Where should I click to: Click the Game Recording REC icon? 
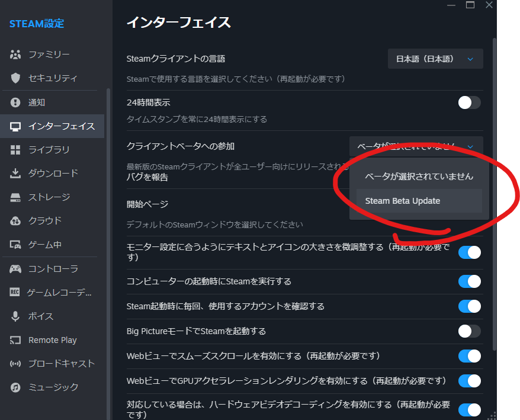[x=15, y=292]
